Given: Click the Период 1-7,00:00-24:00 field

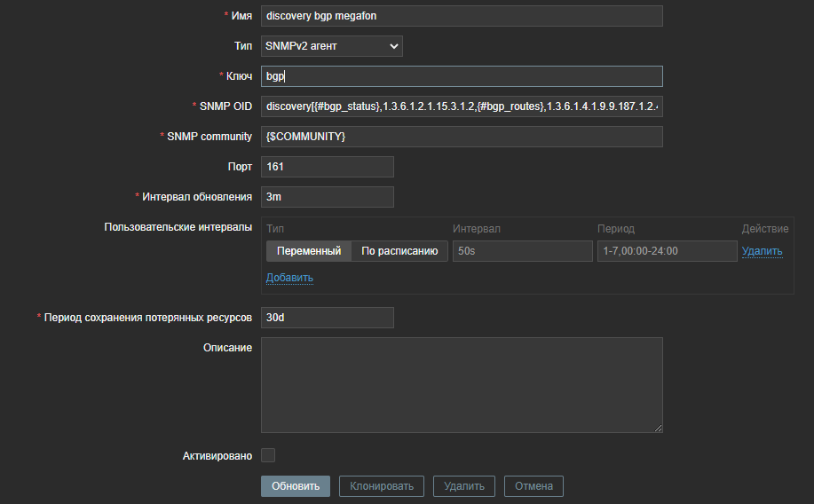Looking at the screenshot, I should 667,251.
